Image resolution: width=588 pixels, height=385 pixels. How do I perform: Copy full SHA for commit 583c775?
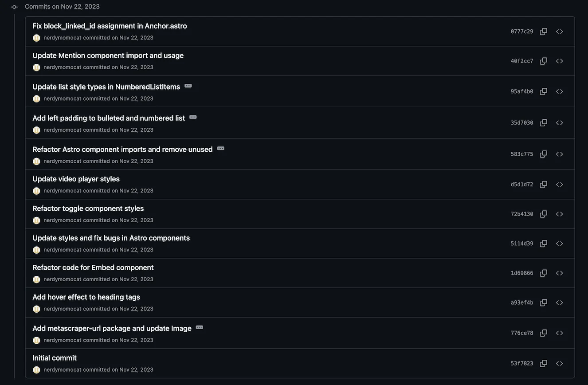coord(543,154)
